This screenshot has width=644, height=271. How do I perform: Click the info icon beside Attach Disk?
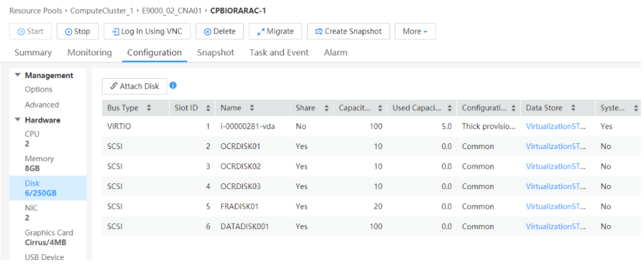(x=173, y=86)
